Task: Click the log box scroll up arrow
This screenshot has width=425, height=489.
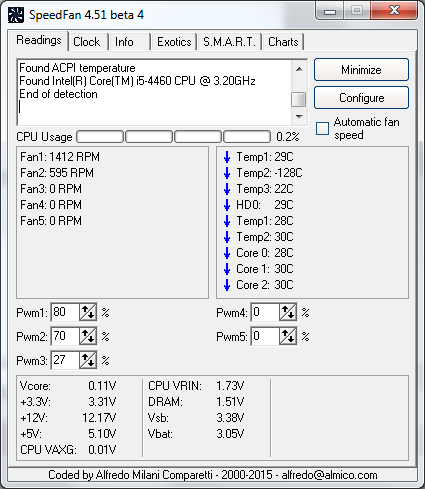Action: [299, 69]
